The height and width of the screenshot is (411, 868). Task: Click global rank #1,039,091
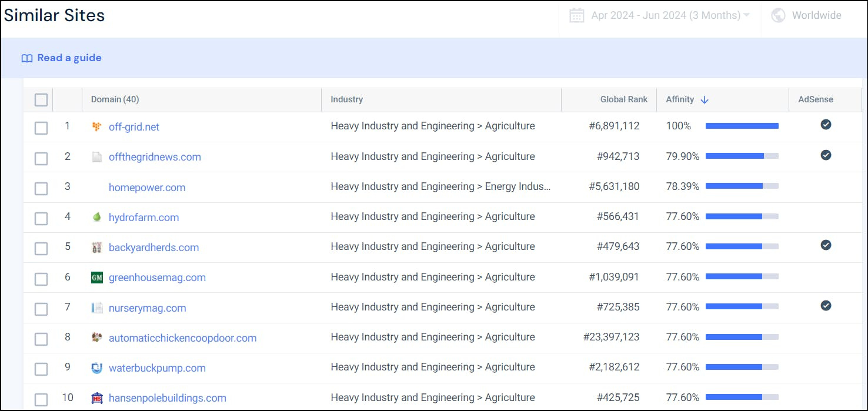[x=614, y=276]
